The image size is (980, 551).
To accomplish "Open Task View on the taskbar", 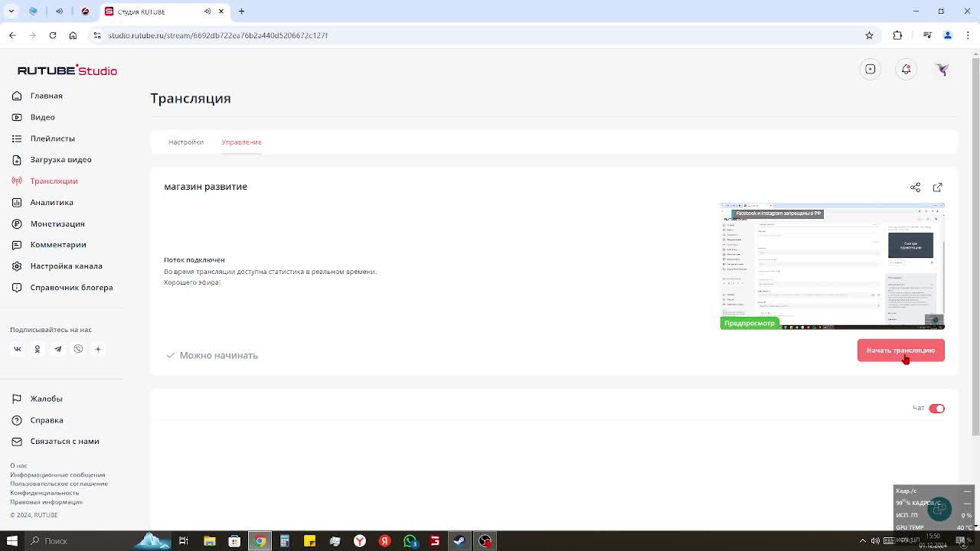I will point(184,541).
